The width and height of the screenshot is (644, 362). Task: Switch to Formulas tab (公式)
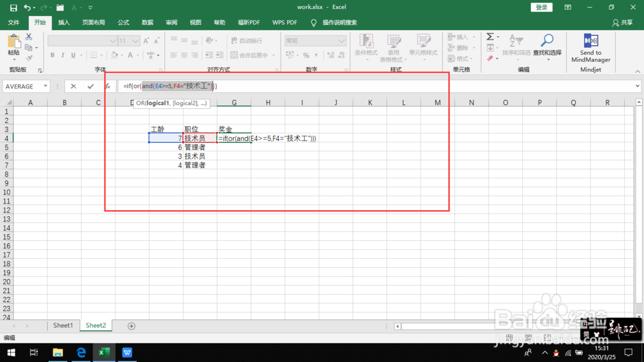(123, 23)
